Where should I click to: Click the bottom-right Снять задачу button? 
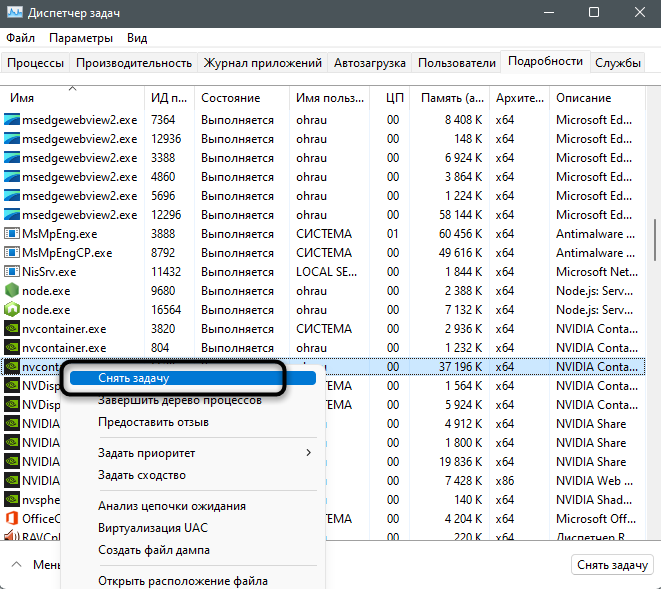point(612,565)
